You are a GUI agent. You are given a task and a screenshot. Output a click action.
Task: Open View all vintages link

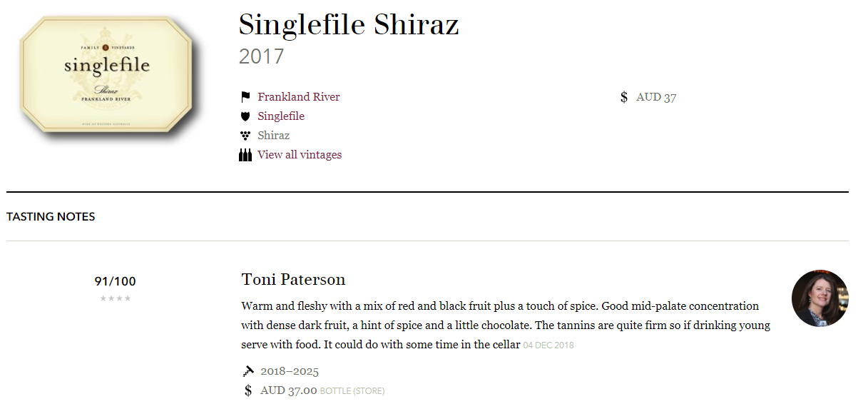click(x=300, y=155)
